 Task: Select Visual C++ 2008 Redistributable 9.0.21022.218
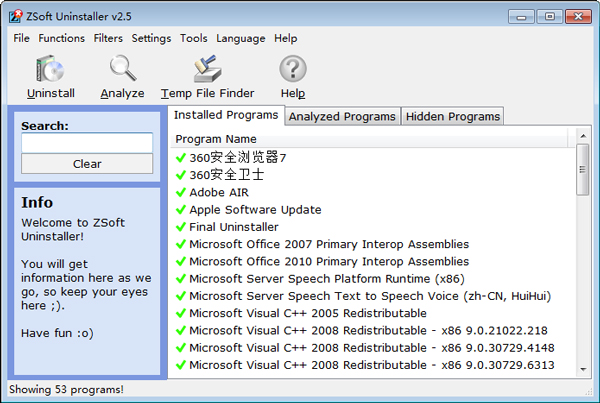[x=368, y=330]
